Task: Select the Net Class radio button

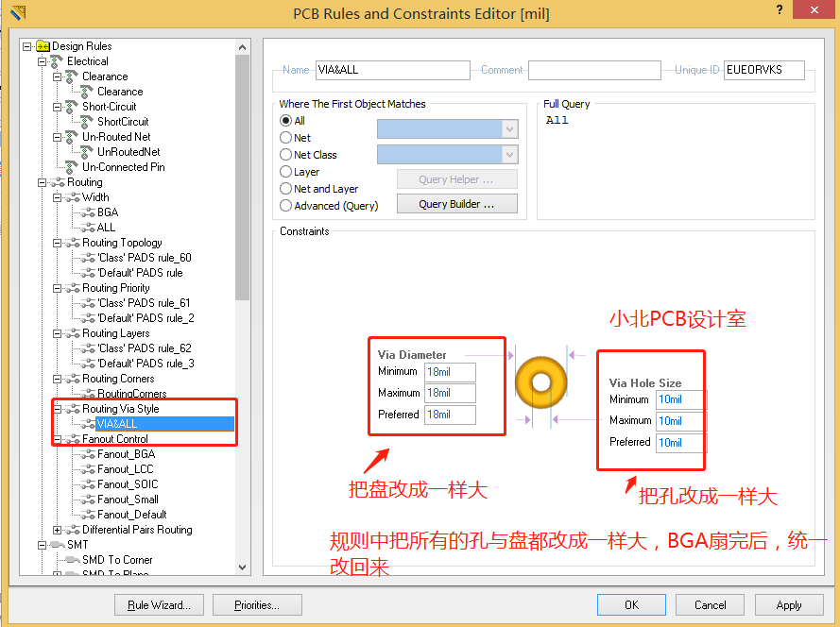Action: click(286, 155)
